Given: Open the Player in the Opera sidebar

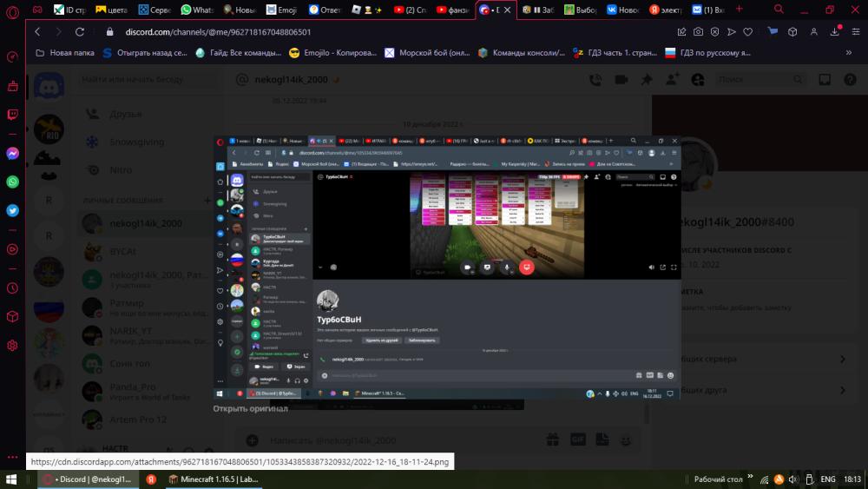Looking at the screenshot, I should 12,249.
